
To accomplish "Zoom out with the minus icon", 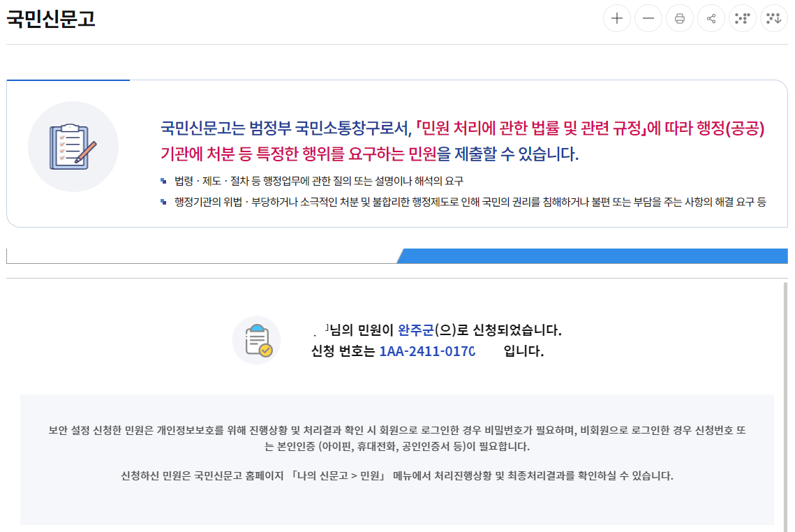I will tap(648, 19).
